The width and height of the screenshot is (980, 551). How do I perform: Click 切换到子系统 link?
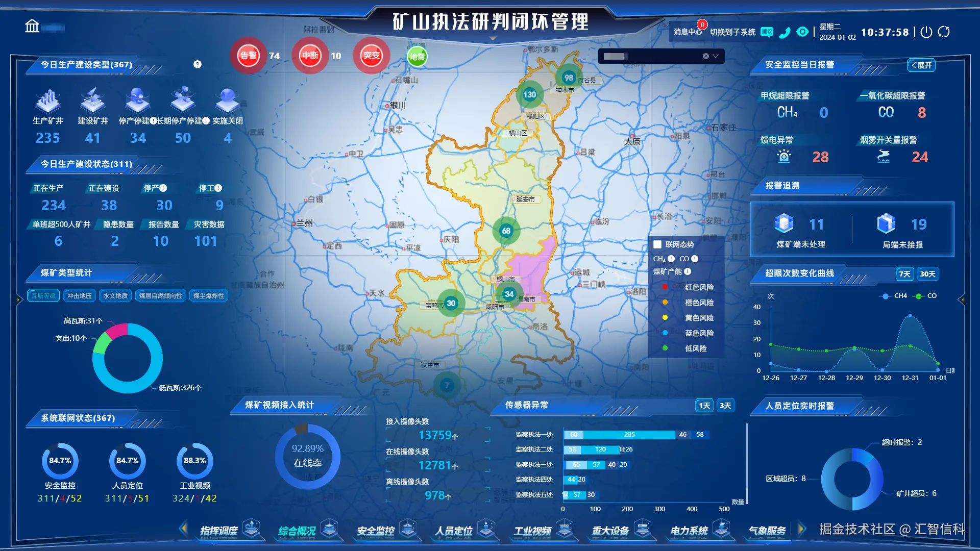coord(732,32)
